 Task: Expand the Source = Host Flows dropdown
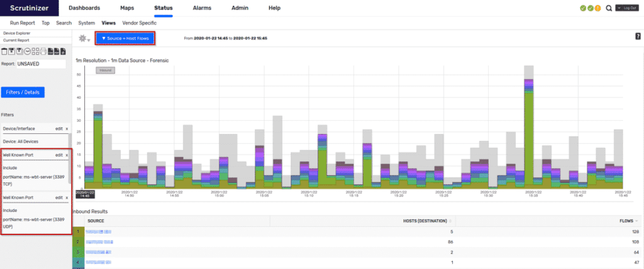click(x=125, y=38)
